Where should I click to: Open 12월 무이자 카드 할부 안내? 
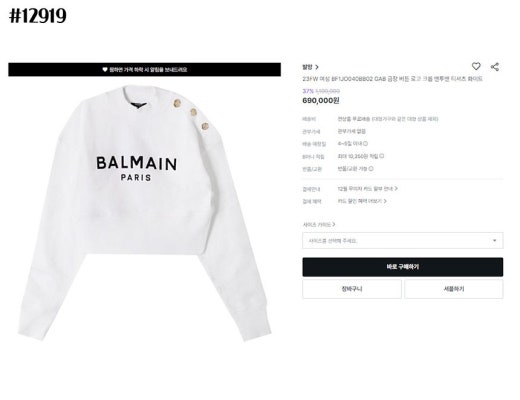(367, 189)
